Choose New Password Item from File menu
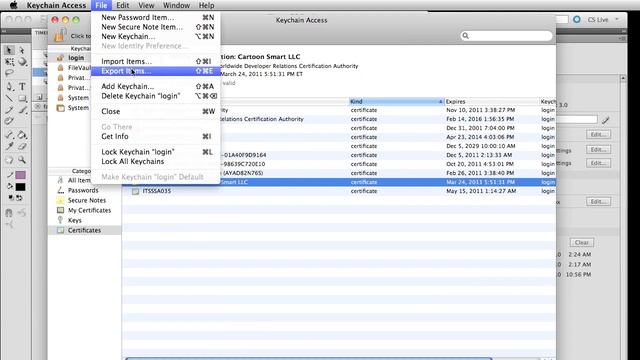The height and width of the screenshot is (360, 640). pos(156,17)
